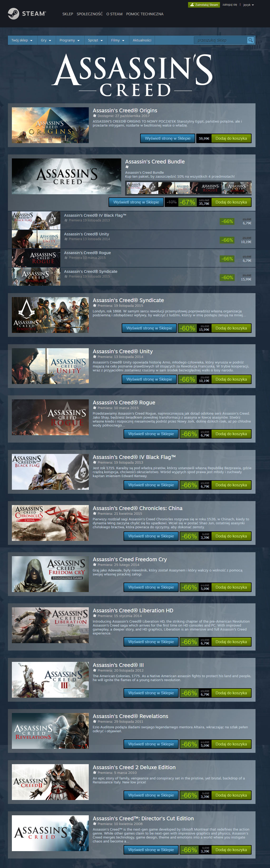View Assassin's Creed Unity store page
The width and height of the screenshot is (270, 868).
149,379
